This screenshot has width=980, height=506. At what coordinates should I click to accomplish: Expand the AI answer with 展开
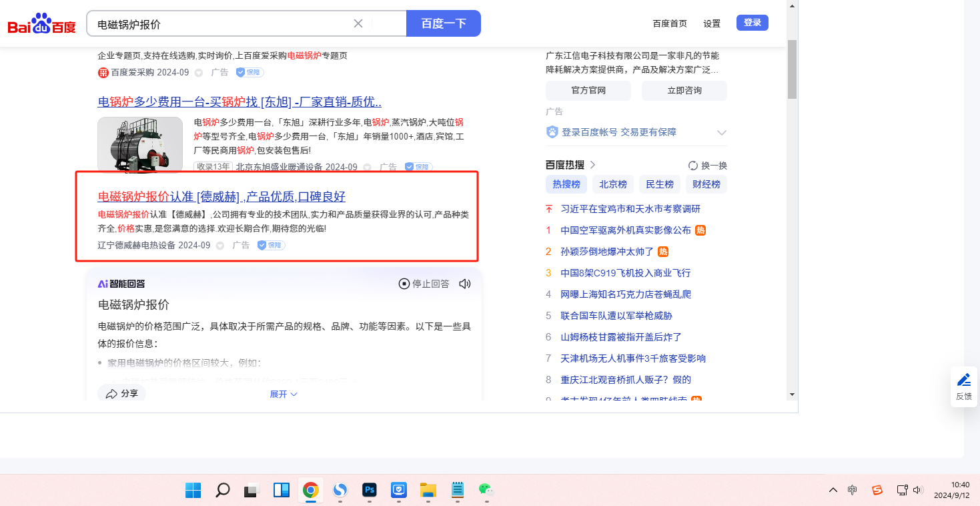tap(284, 394)
